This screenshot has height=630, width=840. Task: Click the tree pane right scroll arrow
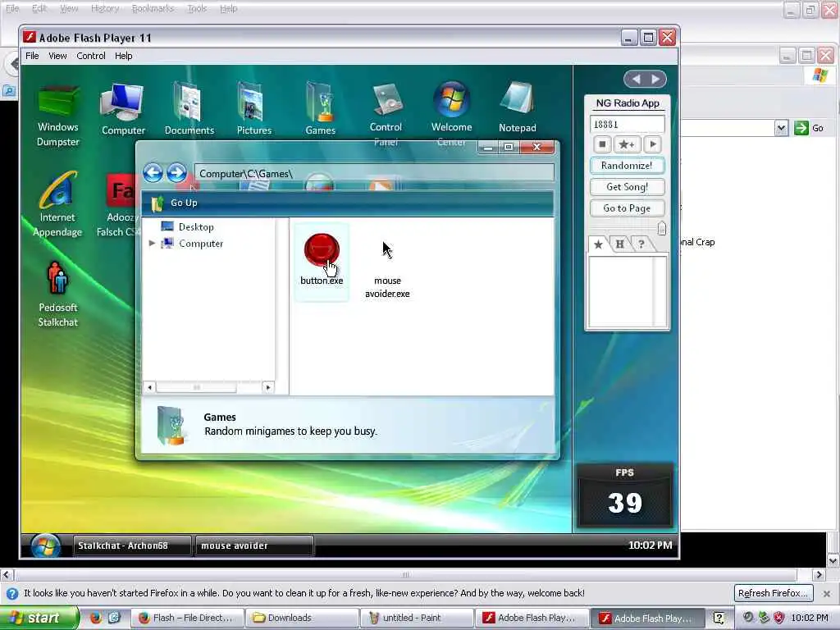[x=268, y=387]
